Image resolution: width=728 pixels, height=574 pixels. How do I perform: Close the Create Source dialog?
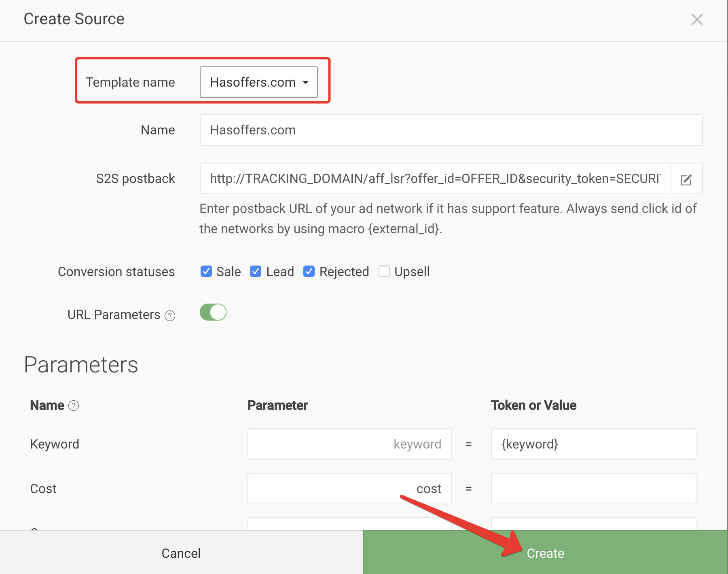[697, 19]
